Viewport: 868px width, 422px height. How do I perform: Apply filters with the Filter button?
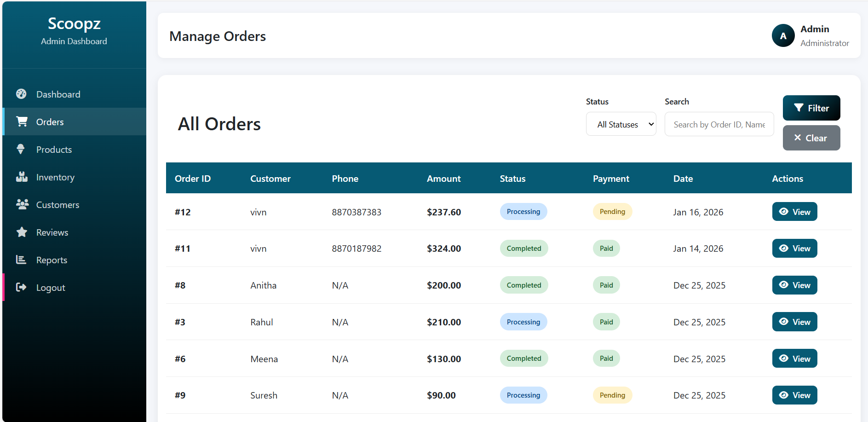point(811,108)
